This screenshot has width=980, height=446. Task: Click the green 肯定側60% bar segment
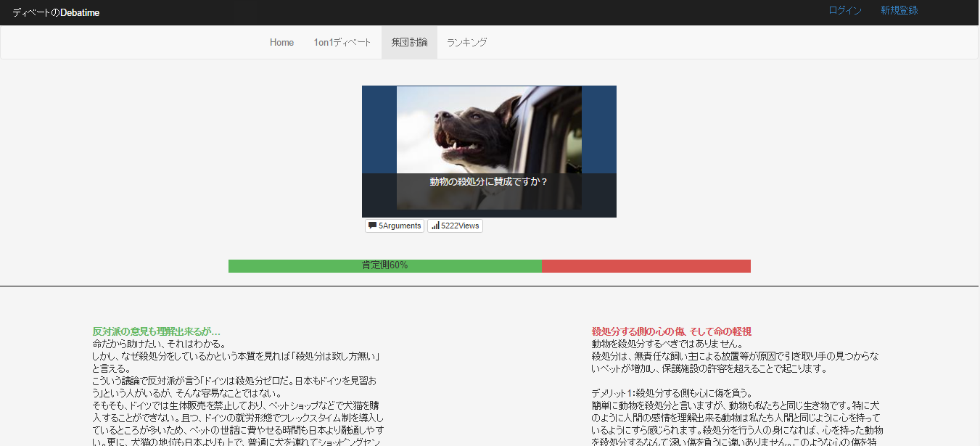384,266
